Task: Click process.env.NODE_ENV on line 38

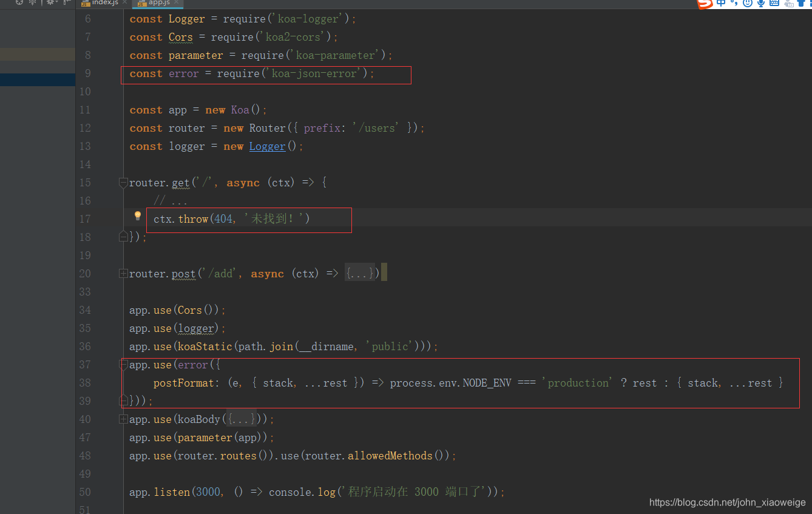Action: point(451,383)
